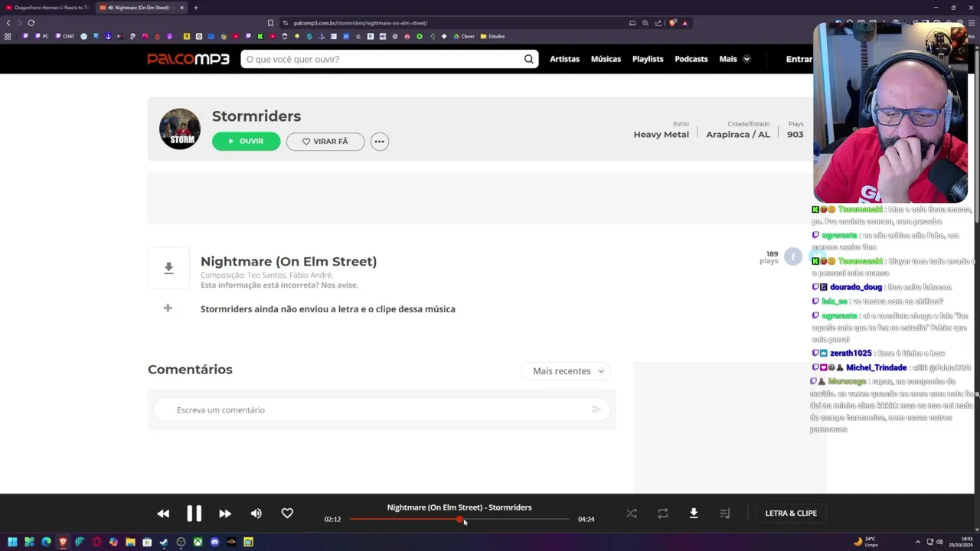Open the CHAT bookmark
Image resolution: width=980 pixels, height=551 pixels.
pyautogui.click(x=65, y=36)
